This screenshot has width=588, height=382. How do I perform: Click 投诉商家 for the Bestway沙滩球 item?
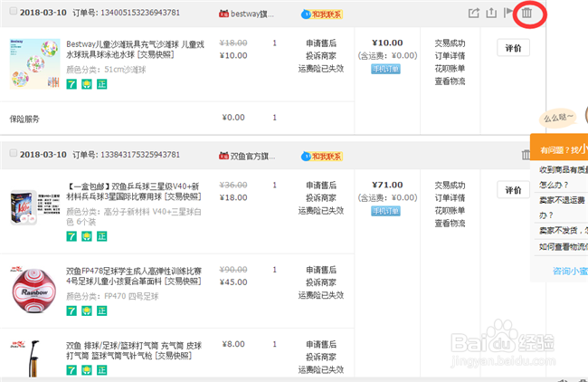coord(321,56)
